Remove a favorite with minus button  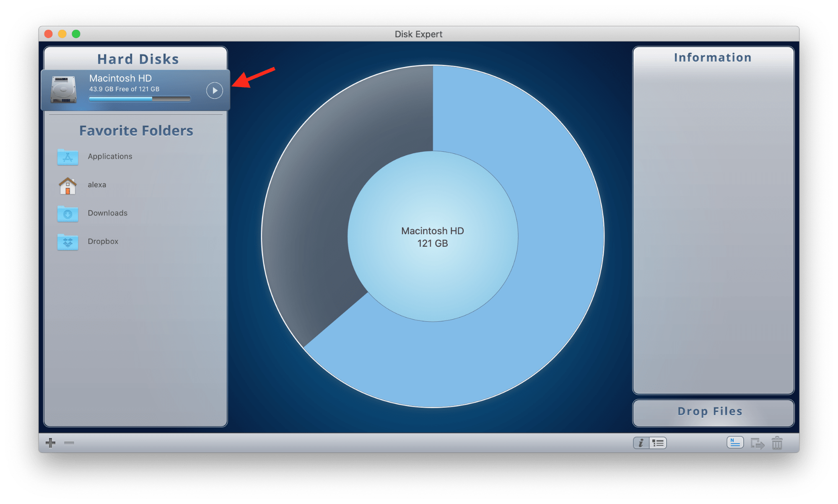(x=68, y=443)
